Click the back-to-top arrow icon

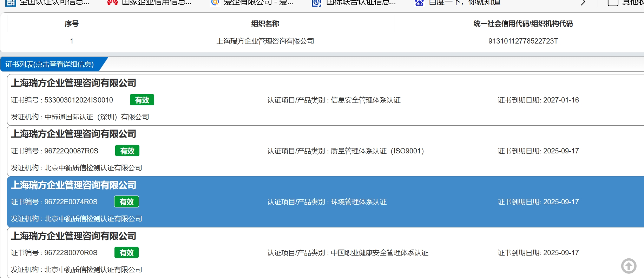click(629, 266)
